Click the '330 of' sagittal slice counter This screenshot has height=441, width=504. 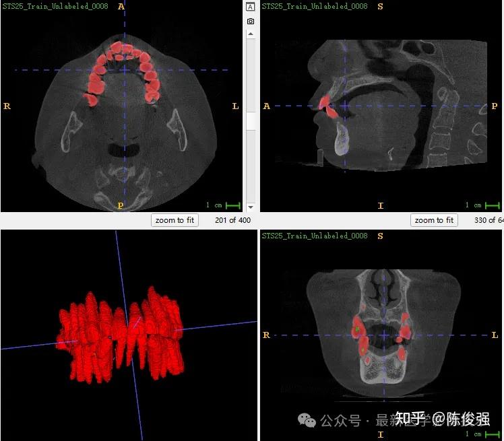tap(489, 220)
